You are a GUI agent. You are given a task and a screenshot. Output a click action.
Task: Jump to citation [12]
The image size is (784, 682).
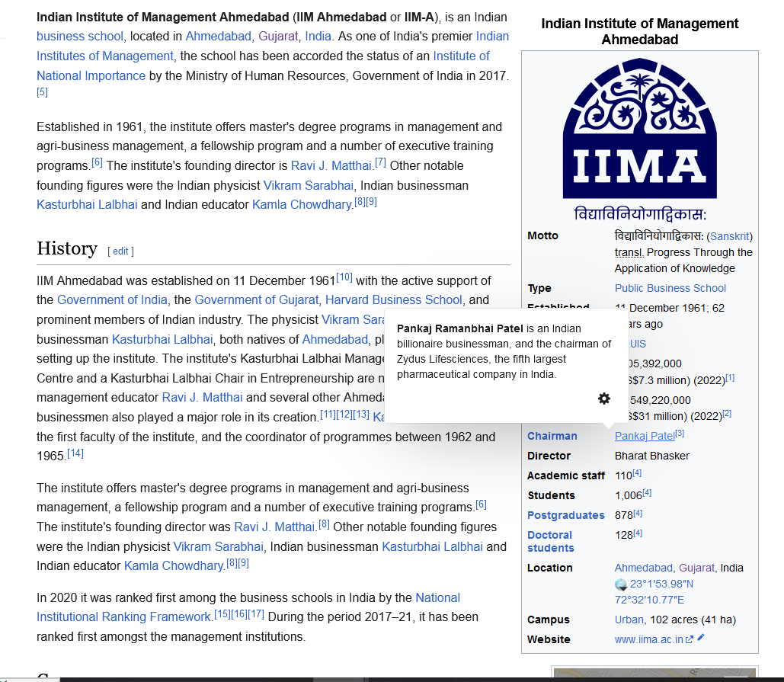pos(344,414)
